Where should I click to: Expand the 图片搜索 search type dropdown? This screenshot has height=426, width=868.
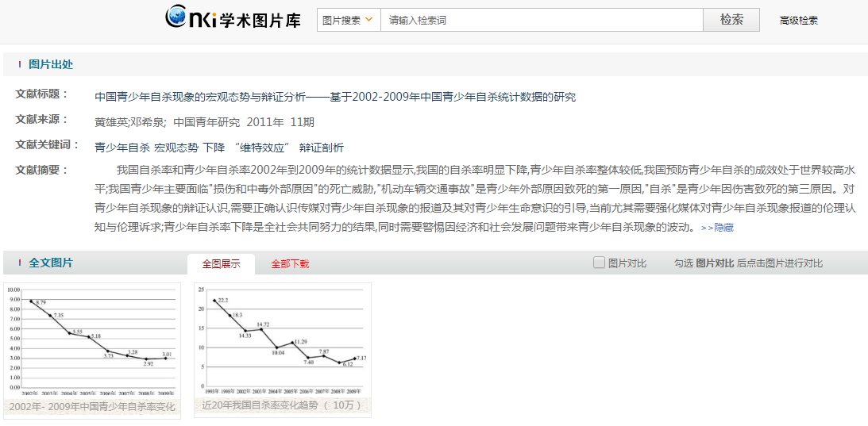click(348, 20)
